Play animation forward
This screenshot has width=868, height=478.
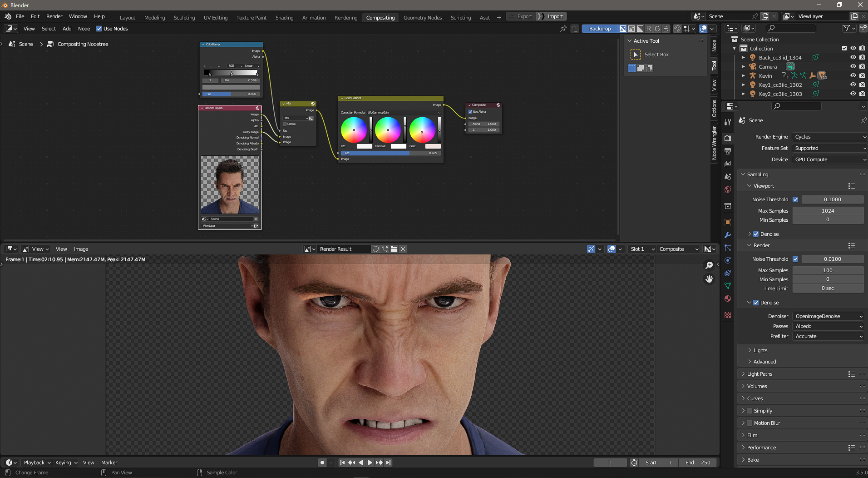tap(370, 463)
